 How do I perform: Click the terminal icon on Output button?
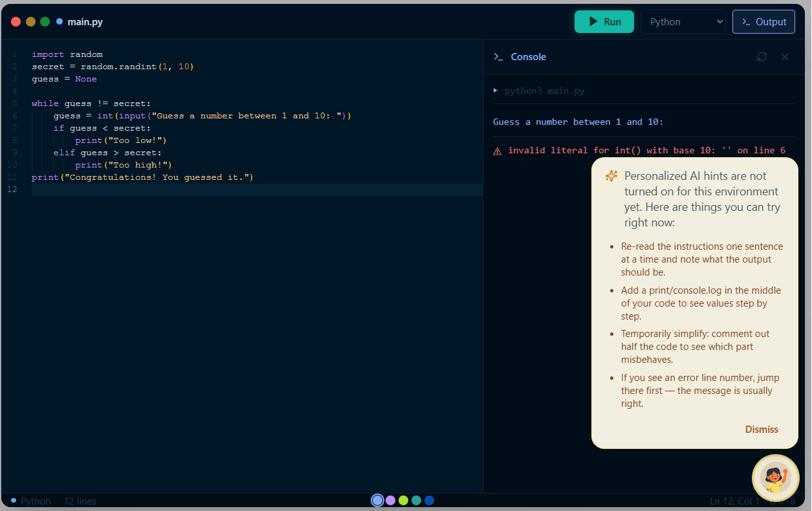[x=746, y=22]
